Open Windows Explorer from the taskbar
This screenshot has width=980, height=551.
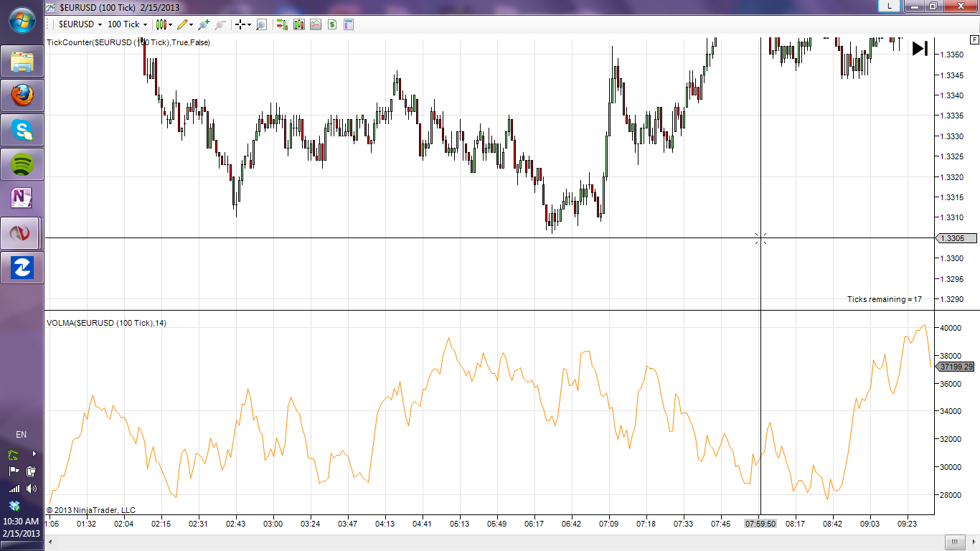point(22,62)
